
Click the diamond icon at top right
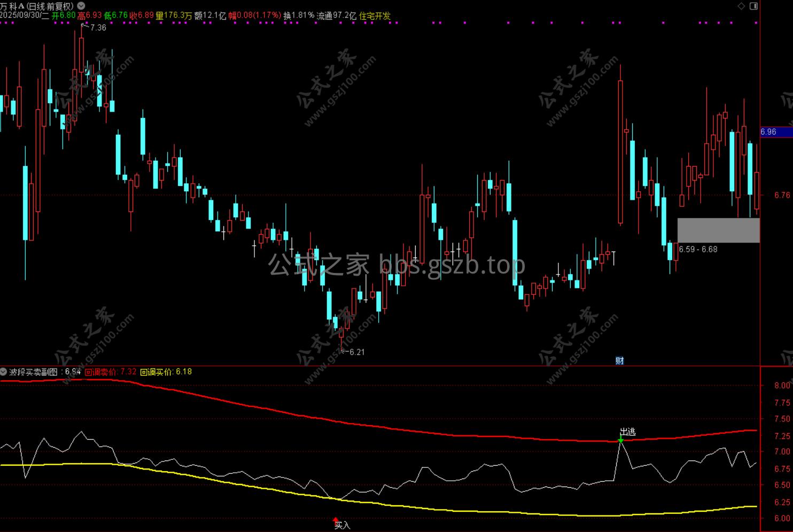tap(741, 6)
